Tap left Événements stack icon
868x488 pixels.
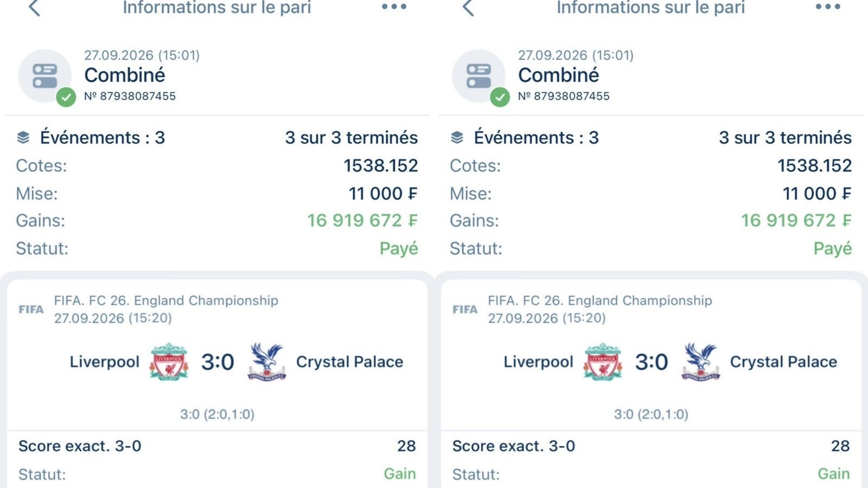click(23, 138)
